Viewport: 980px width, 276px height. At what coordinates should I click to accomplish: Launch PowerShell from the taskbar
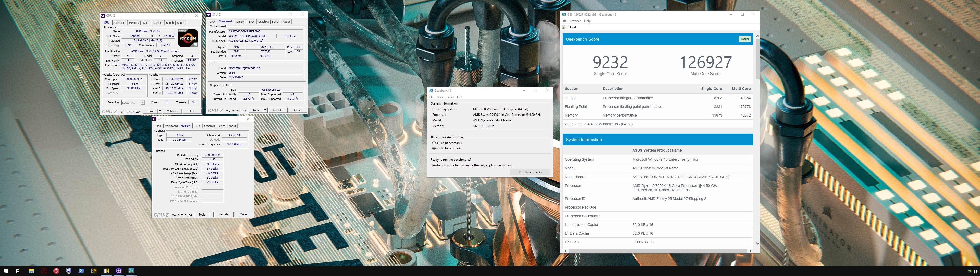pyautogui.click(x=81, y=271)
